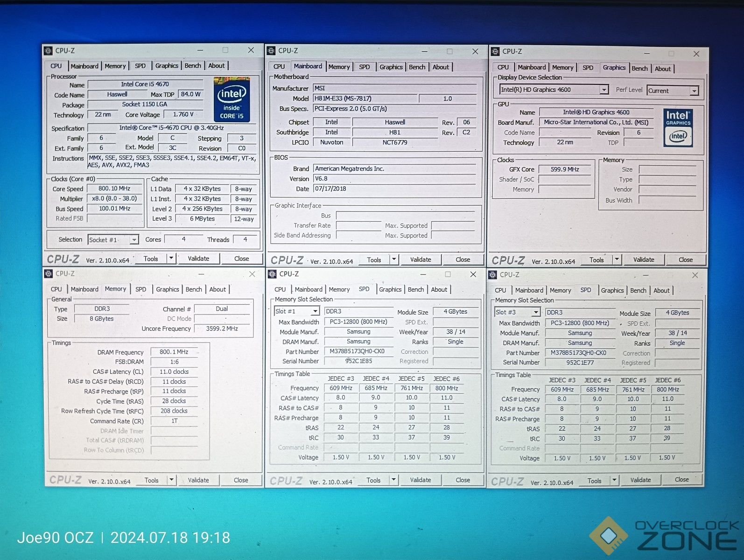Click Validate in the Timings memory window
The width and height of the screenshot is (744, 560).
pyautogui.click(x=198, y=480)
